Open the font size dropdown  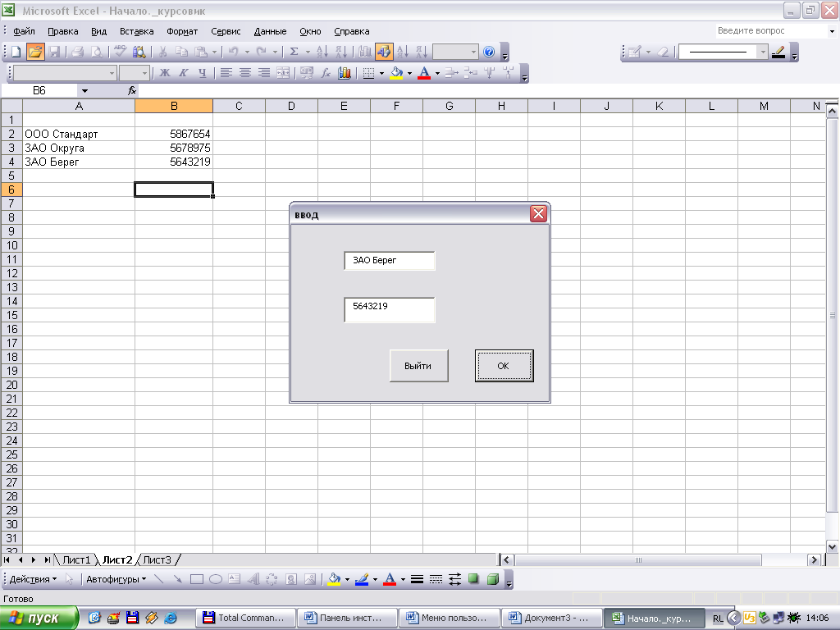144,73
